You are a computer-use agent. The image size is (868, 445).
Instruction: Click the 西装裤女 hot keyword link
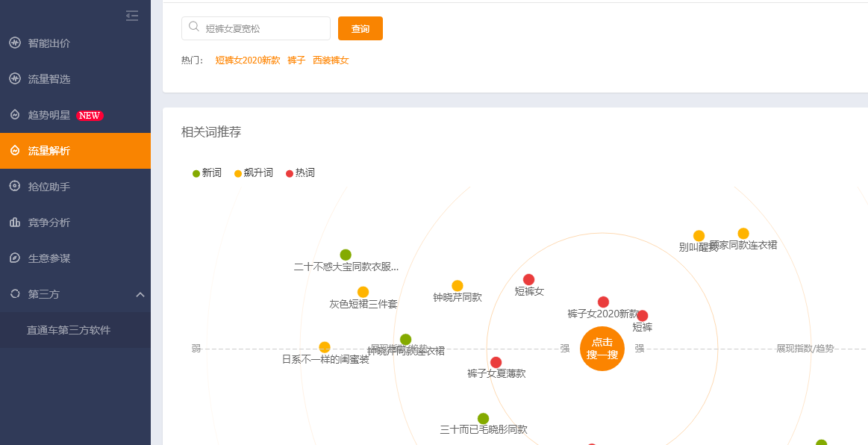331,60
